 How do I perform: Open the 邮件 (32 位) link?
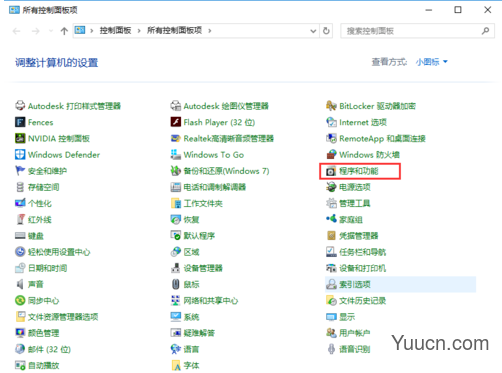coord(49,349)
